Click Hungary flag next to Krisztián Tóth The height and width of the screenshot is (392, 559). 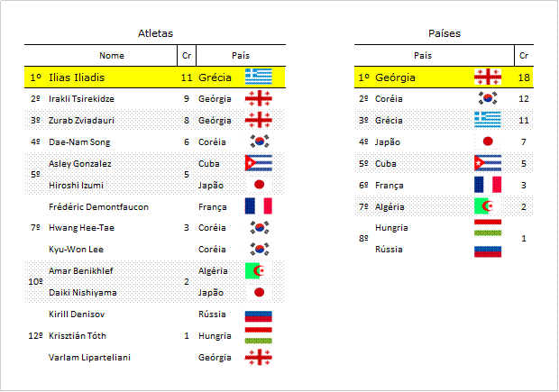coord(259,335)
